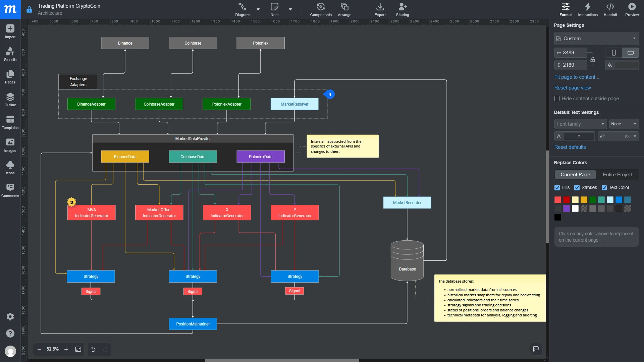
Task: Start the Preview mode
Action: (632, 9)
